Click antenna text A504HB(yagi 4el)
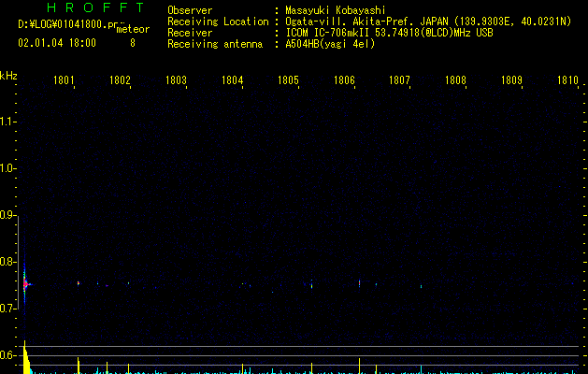588x374 pixels. tap(330, 44)
